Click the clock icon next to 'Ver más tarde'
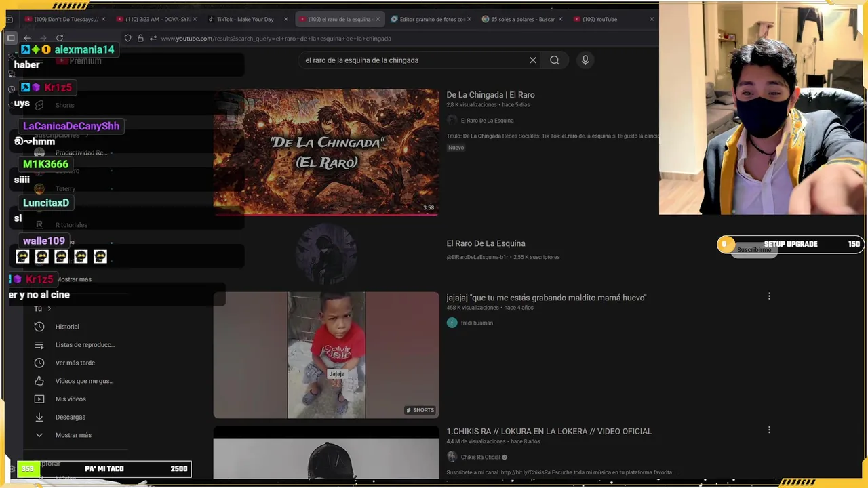Viewport: 868px width, 488px height. tap(39, 363)
